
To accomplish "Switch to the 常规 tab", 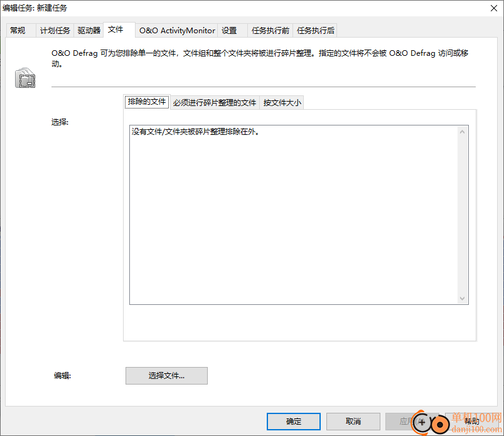I will tap(21, 31).
